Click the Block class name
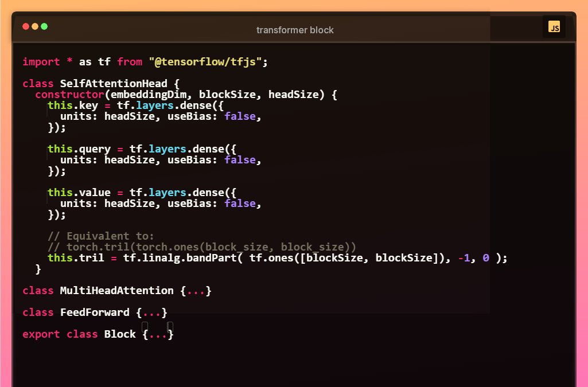Screen dimensions: 588x387 coord(120,334)
